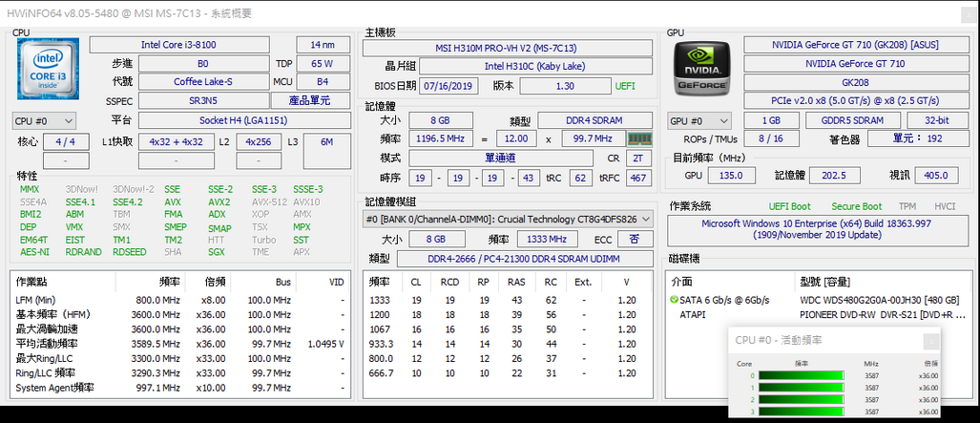The width and height of the screenshot is (980, 423).
Task: Click the Intel H310C (Kaby Lake) chipset field
Action: tap(535, 66)
